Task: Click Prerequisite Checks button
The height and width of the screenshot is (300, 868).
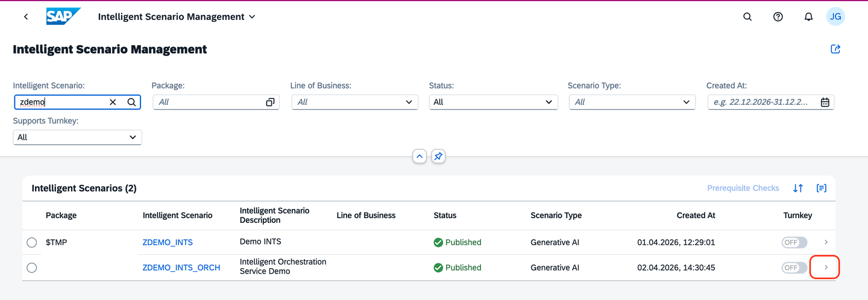Action: point(743,188)
